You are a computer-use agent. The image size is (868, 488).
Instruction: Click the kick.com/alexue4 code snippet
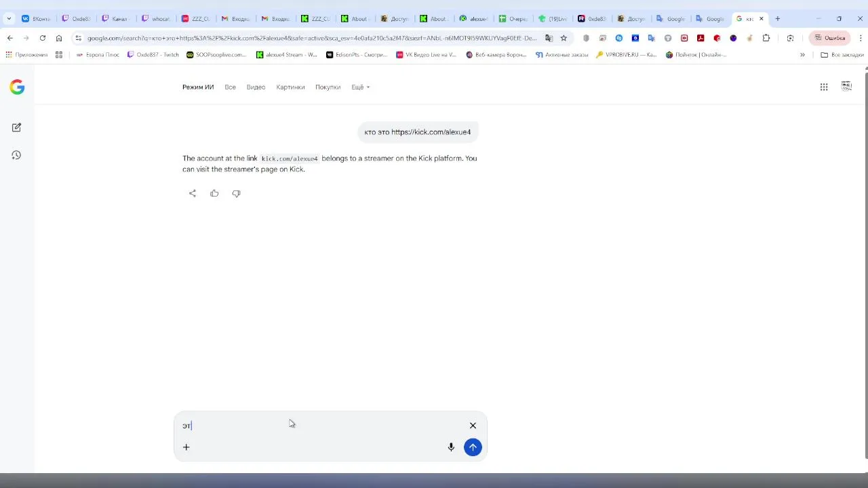point(290,159)
